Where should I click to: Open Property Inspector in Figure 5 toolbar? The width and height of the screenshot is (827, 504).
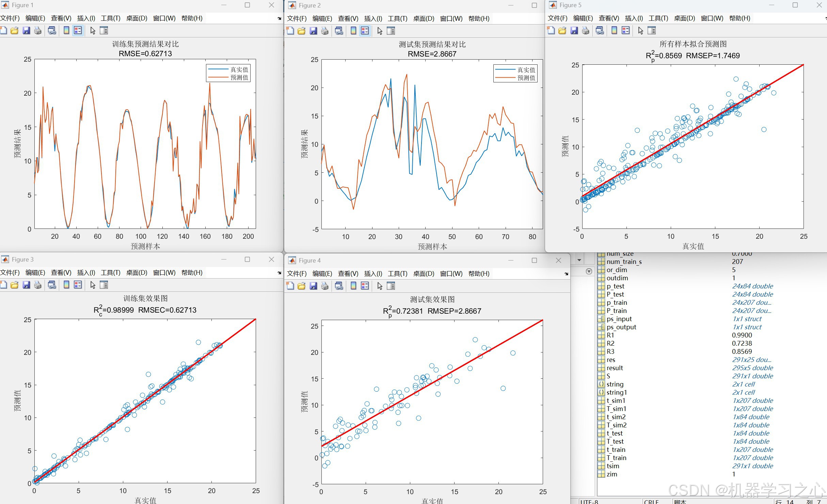coord(651,31)
